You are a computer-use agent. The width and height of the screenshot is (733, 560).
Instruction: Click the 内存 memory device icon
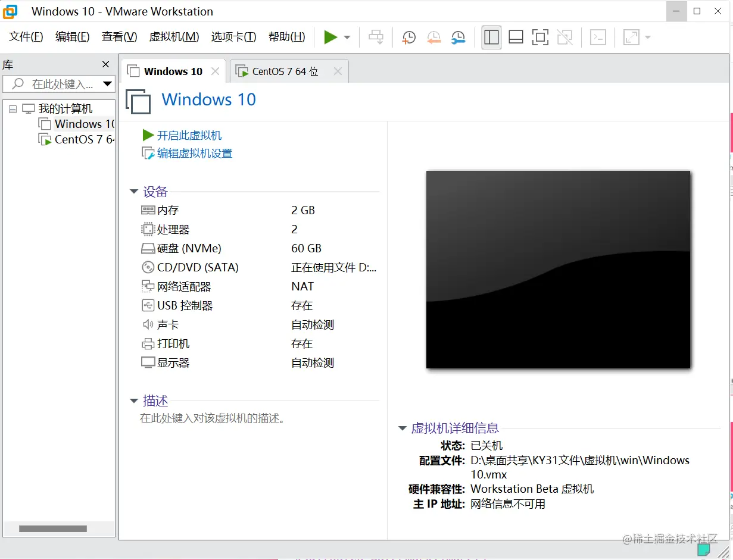coord(148,210)
